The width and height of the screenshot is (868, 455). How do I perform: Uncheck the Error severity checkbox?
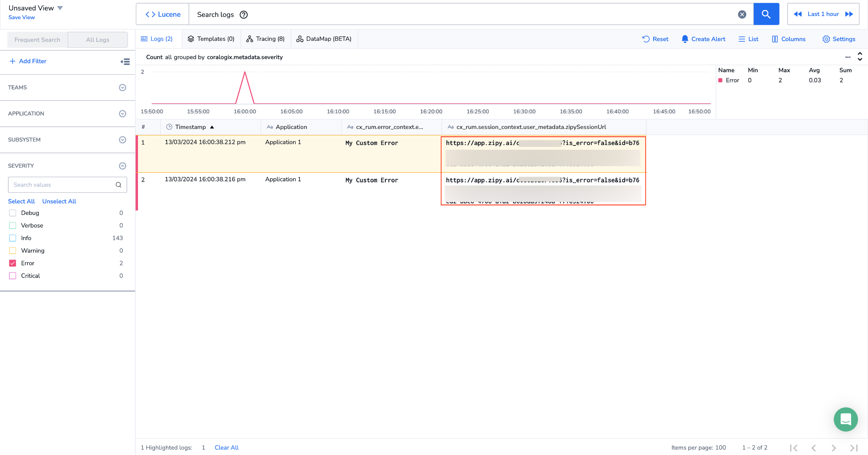(x=13, y=263)
